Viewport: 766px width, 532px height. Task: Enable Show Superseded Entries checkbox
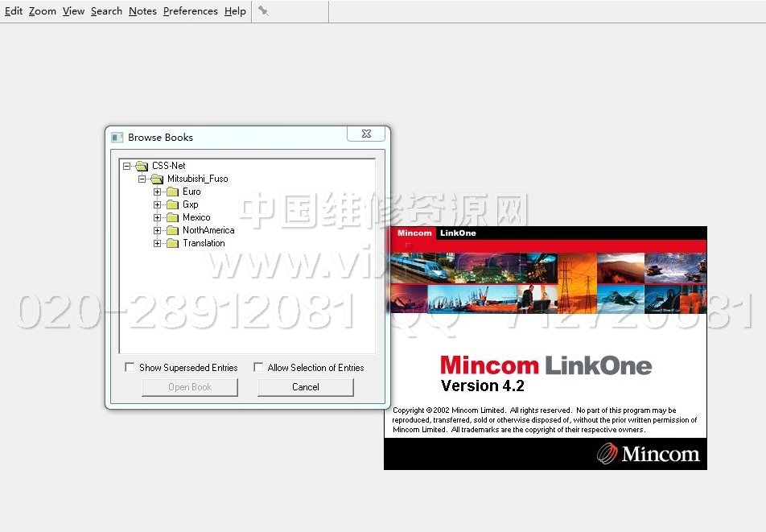pos(130,368)
